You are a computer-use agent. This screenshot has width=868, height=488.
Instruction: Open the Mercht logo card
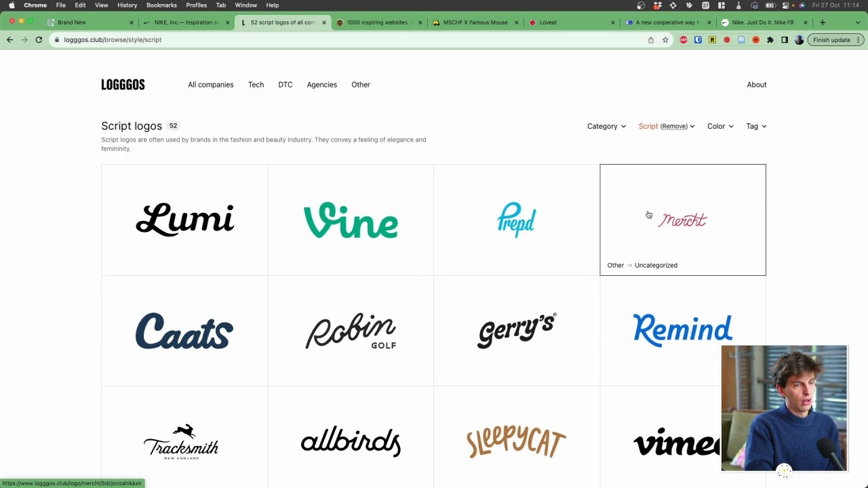(683, 220)
